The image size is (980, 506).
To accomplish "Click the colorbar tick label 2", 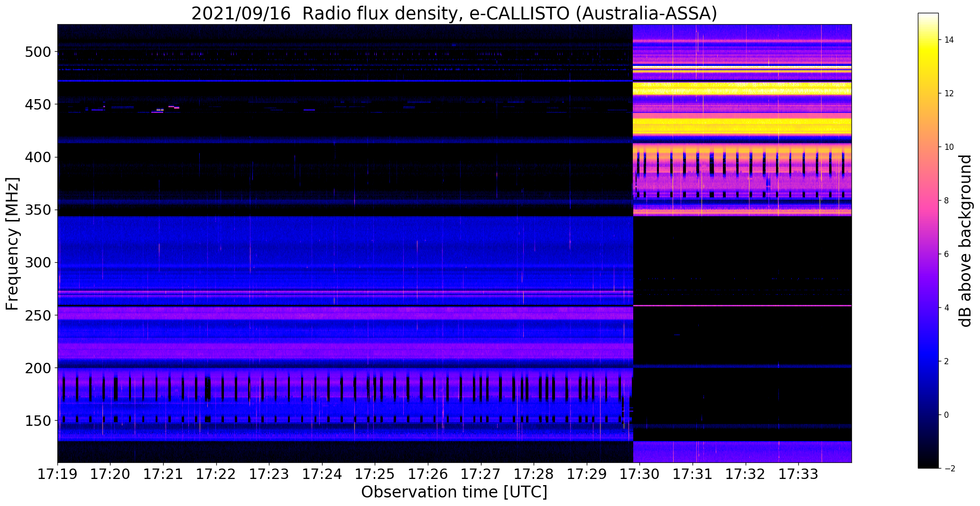I will (947, 361).
